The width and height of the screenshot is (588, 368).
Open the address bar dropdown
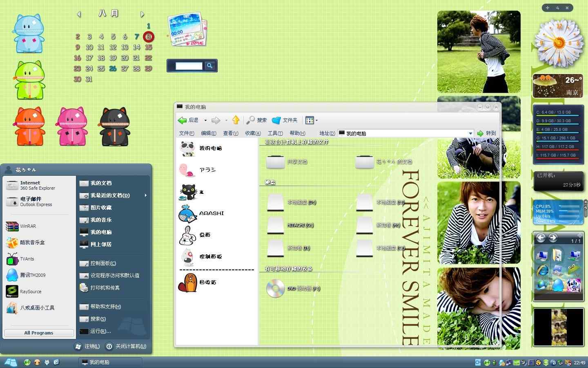[470, 133]
